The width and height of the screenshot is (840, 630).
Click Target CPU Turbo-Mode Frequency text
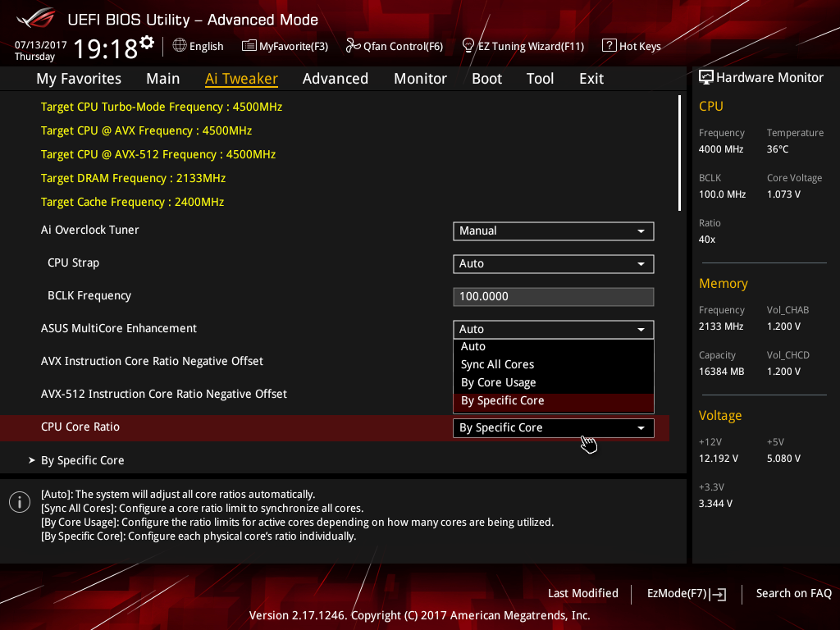[x=162, y=107]
